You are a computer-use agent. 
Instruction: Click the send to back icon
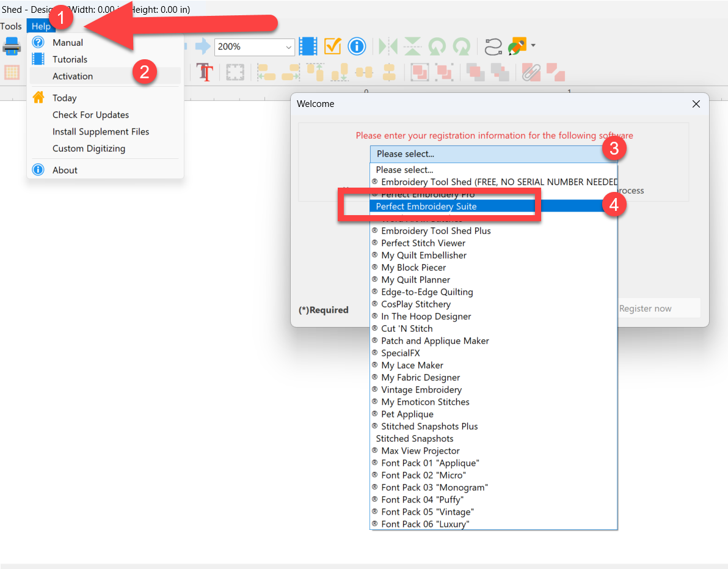(500, 73)
